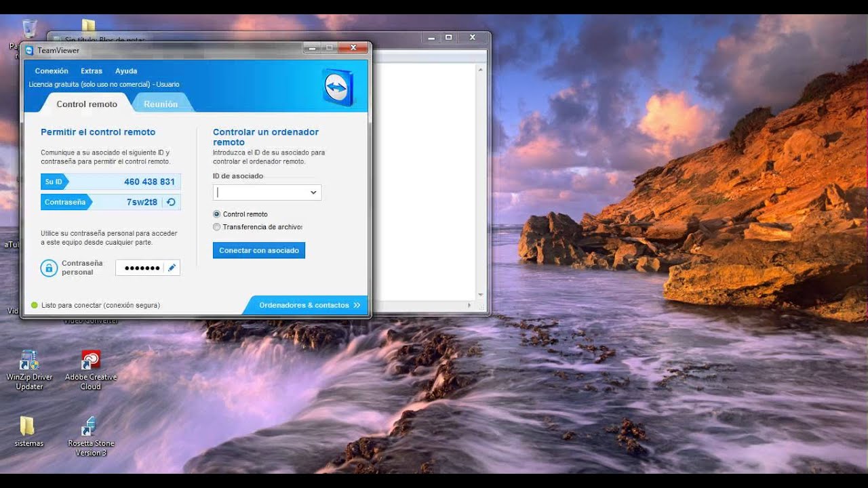The height and width of the screenshot is (488, 868).
Task: Click the green ready status indicator
Action: (x=35, y=305)
